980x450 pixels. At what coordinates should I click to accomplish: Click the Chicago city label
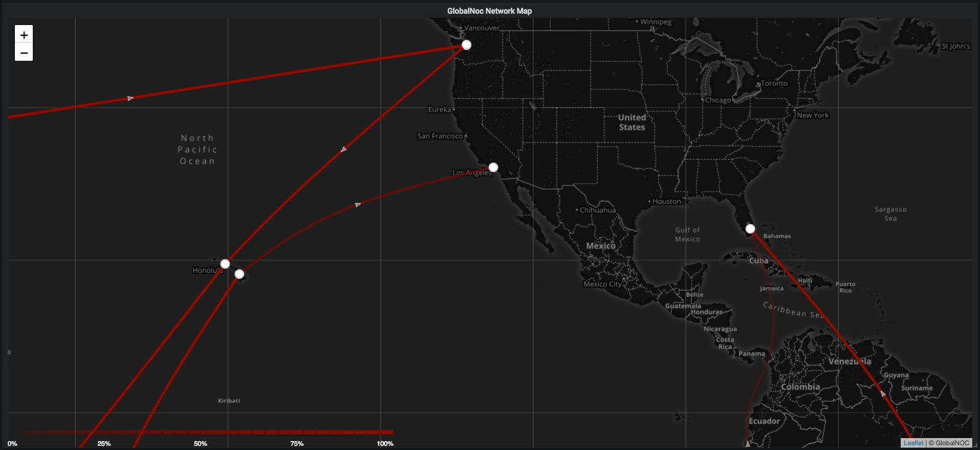pos(718,100)
